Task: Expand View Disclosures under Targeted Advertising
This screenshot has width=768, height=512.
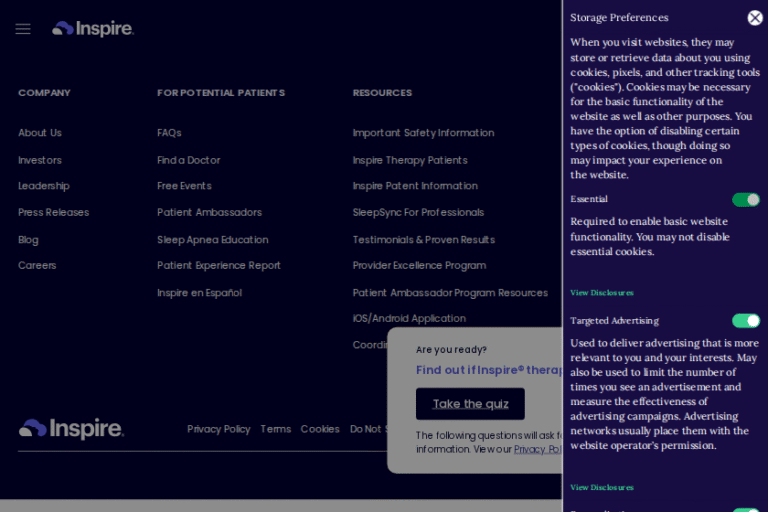Action: (x=602, y=488)
